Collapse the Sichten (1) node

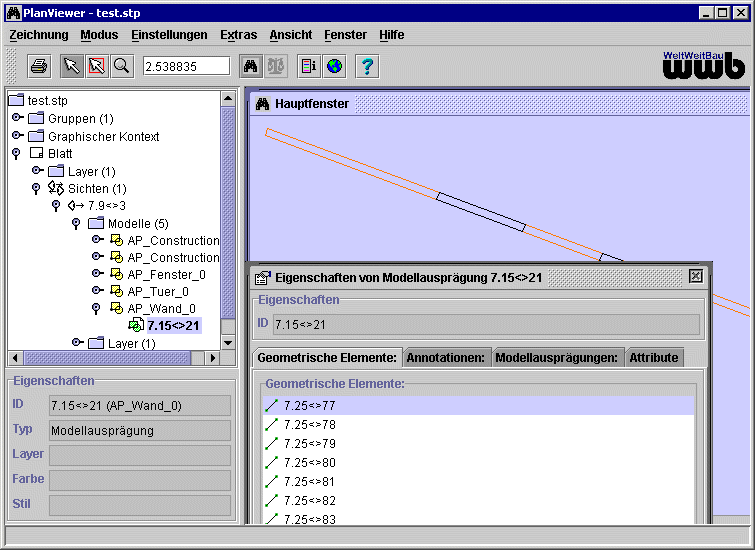click(x=36, y=189)
